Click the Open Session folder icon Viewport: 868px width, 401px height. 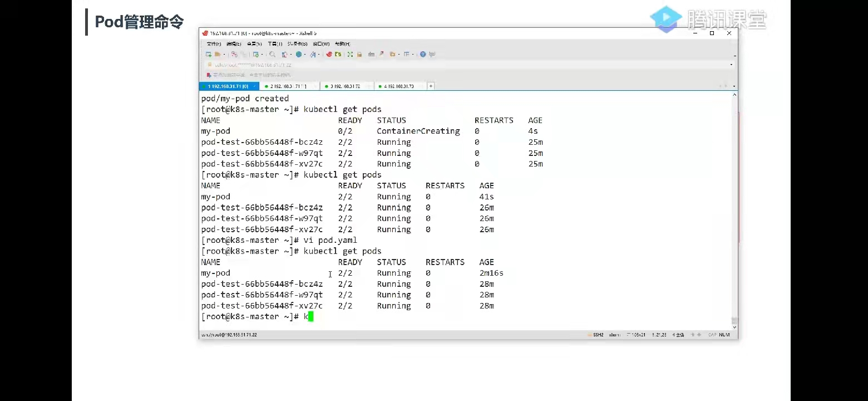[218, 55]
